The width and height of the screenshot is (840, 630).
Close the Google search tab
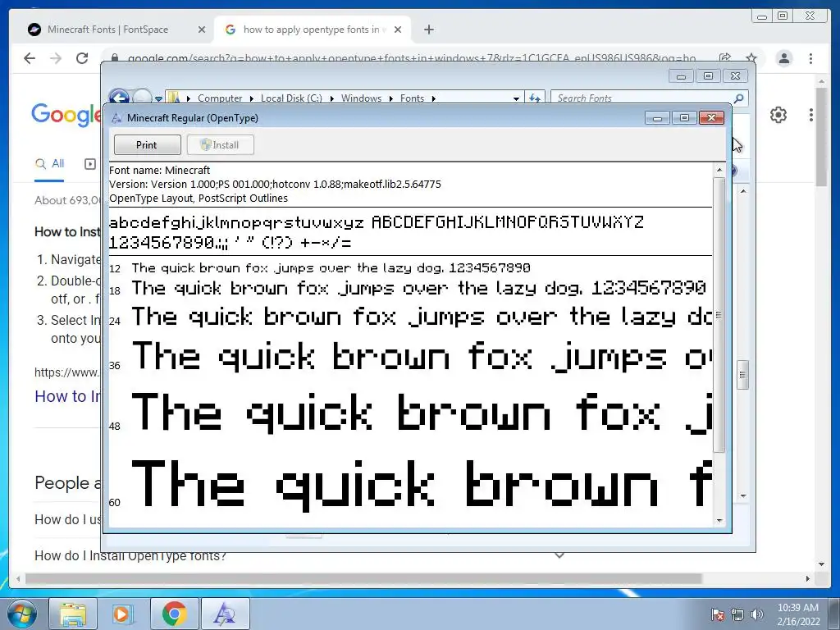click(398, 30)
